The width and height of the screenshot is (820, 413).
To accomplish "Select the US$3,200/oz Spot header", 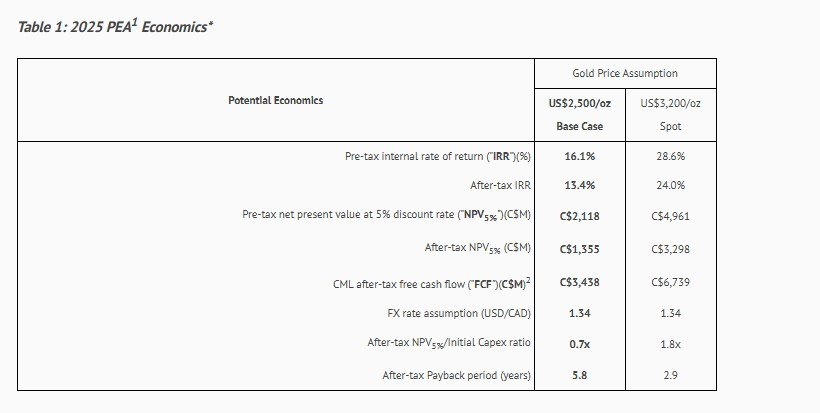I will 670,114.
